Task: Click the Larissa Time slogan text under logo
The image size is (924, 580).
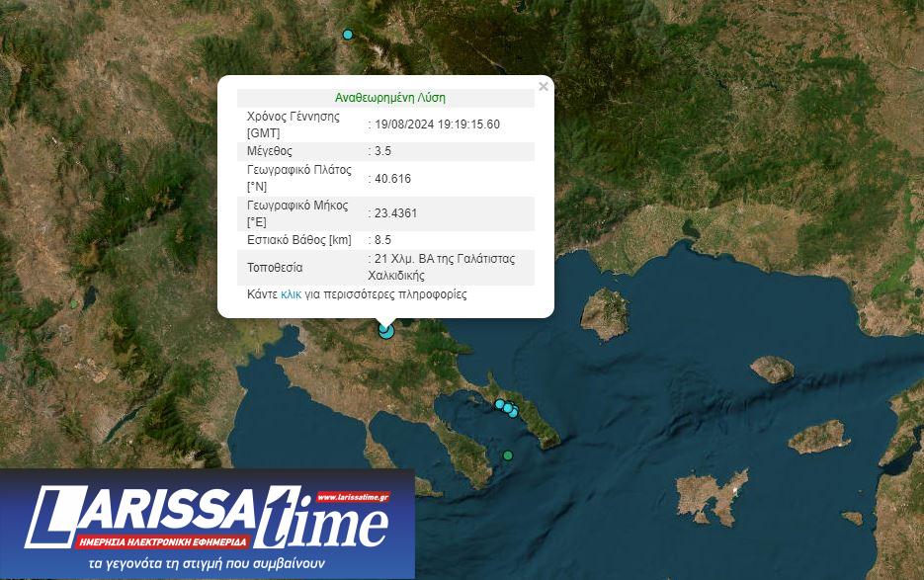Action: coord(207,564)
